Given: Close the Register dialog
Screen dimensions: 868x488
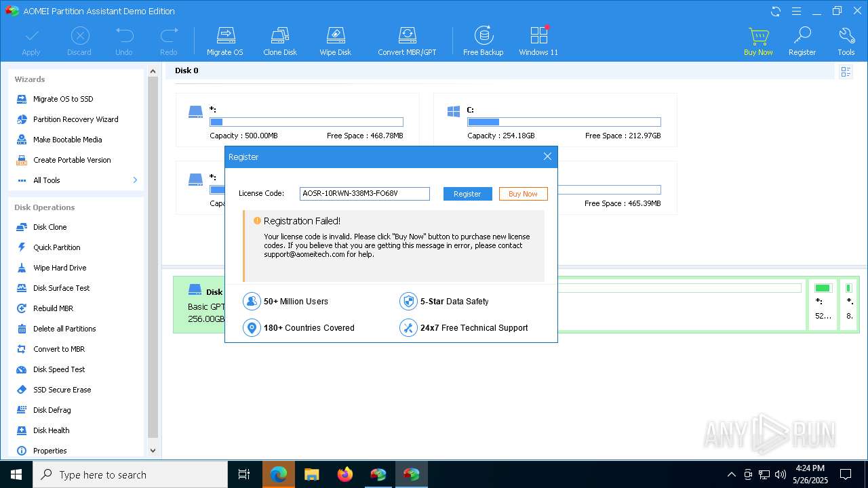Looking at the screenshot, I should tap(547, 157).
